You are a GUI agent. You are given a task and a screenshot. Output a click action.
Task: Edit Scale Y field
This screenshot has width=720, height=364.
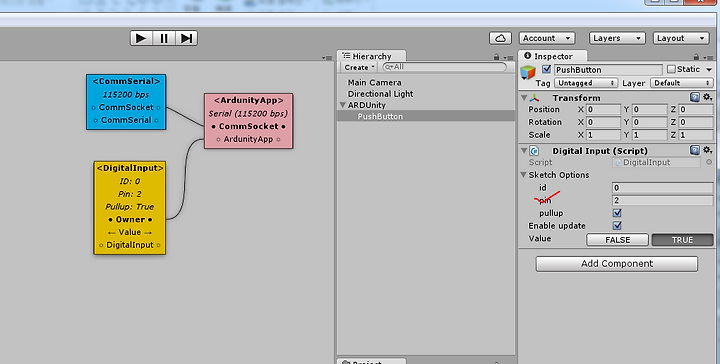point(650,135)
